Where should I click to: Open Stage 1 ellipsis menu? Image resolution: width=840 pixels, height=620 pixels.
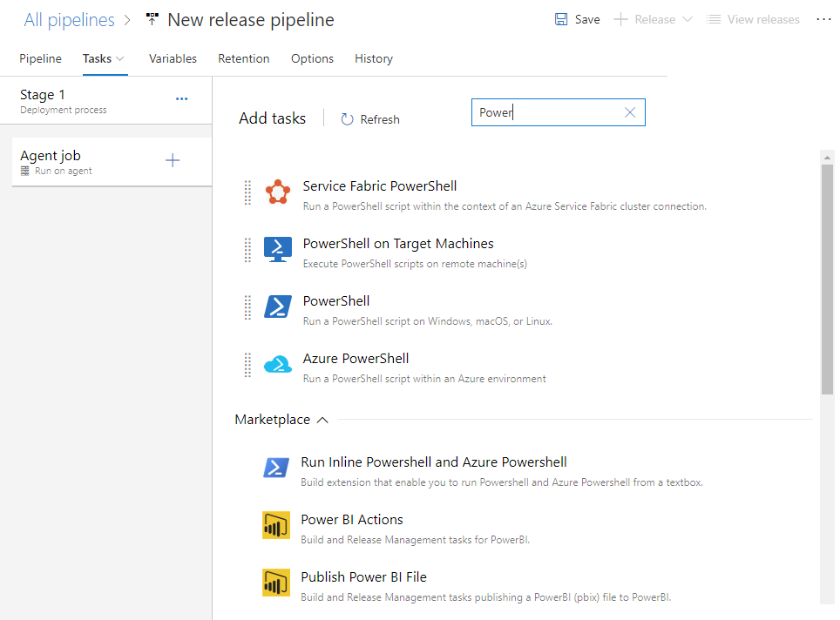tap(181, 98)
